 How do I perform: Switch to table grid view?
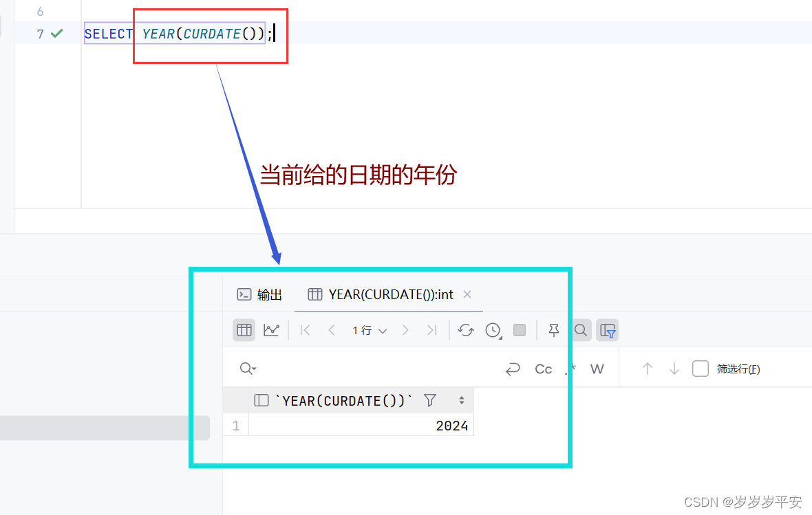pyautogui.click(x=244, y=330)
